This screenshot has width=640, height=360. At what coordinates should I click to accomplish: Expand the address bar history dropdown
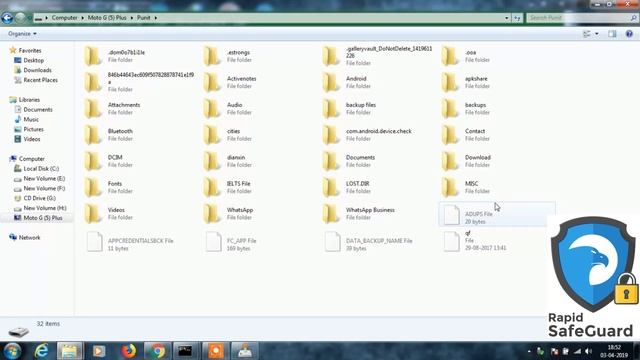507,18
